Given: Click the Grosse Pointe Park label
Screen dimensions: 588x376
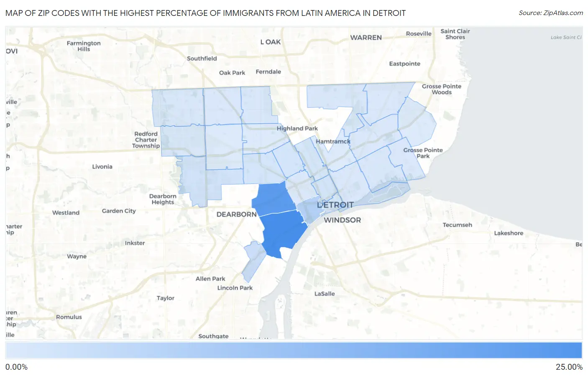Looking at the screenshot, I should tap(423, 153).
